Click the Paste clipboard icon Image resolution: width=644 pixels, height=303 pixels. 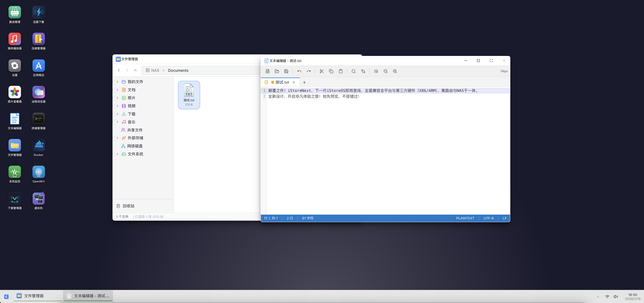click(x=341, y=71)
